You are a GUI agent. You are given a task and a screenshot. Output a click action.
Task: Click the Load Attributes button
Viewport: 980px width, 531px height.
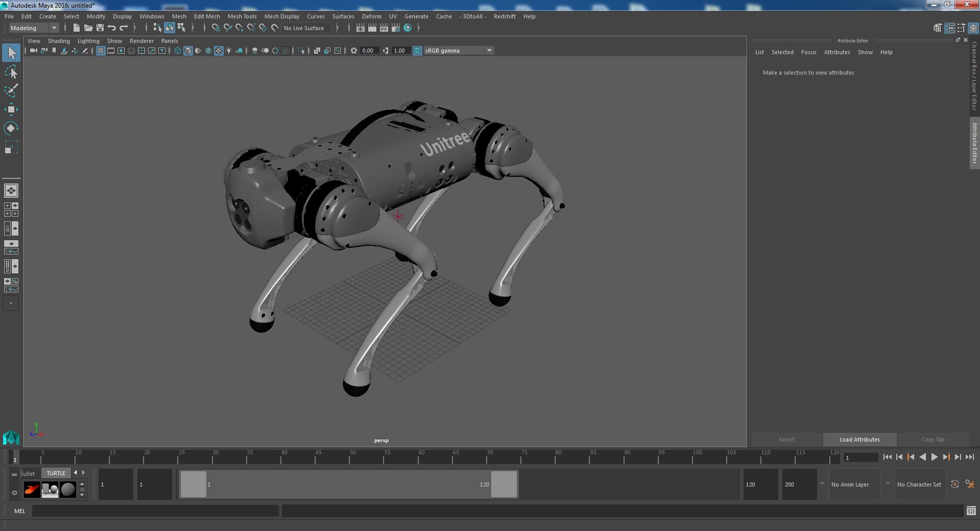pos(859,440)
